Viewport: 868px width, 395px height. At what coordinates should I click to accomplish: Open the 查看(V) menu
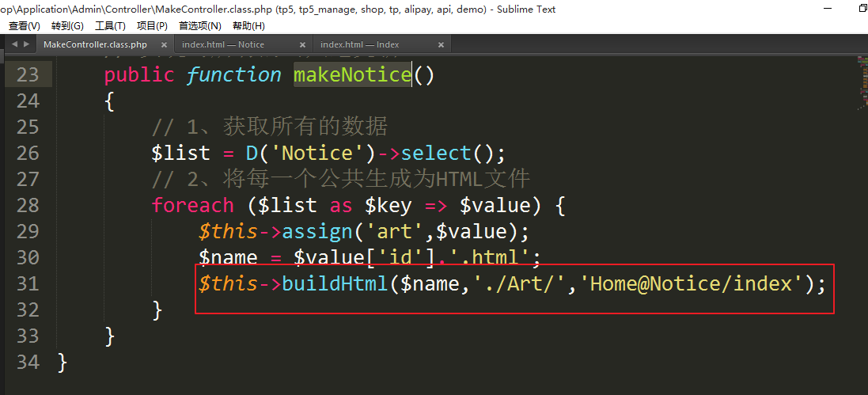[24, 26]
